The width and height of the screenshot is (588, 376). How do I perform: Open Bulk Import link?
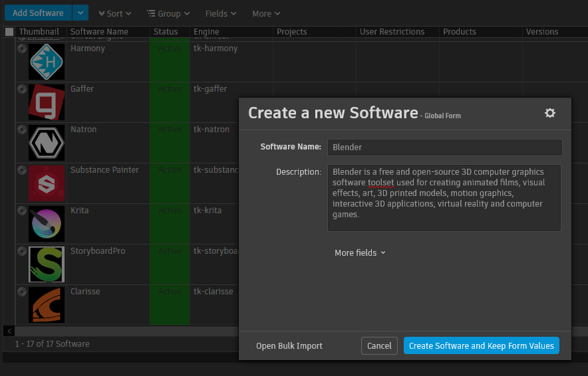pos(289,345)
